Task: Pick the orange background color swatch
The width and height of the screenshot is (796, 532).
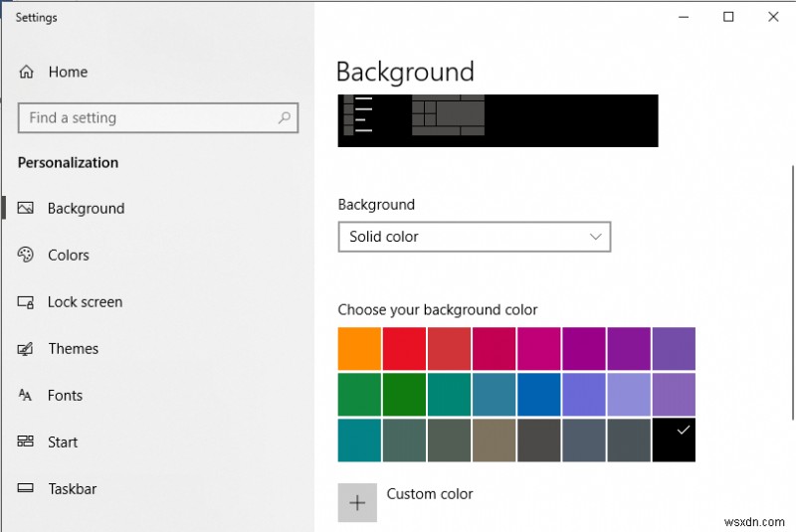Action: coord(359,348)
